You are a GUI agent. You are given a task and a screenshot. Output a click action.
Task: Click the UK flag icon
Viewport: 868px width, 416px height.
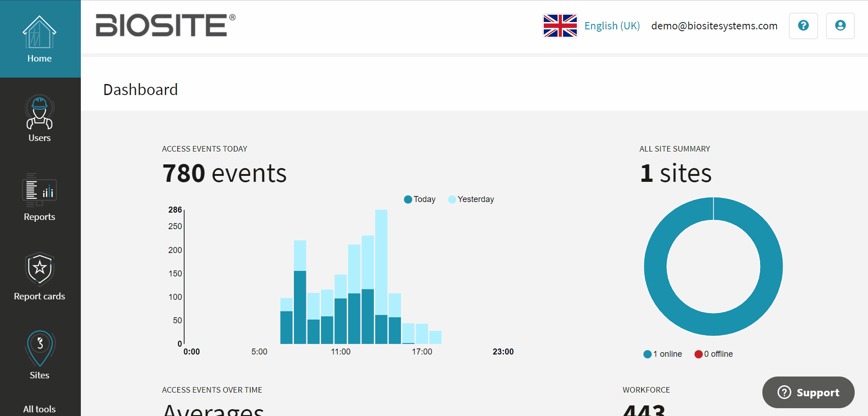pos(560,26)
